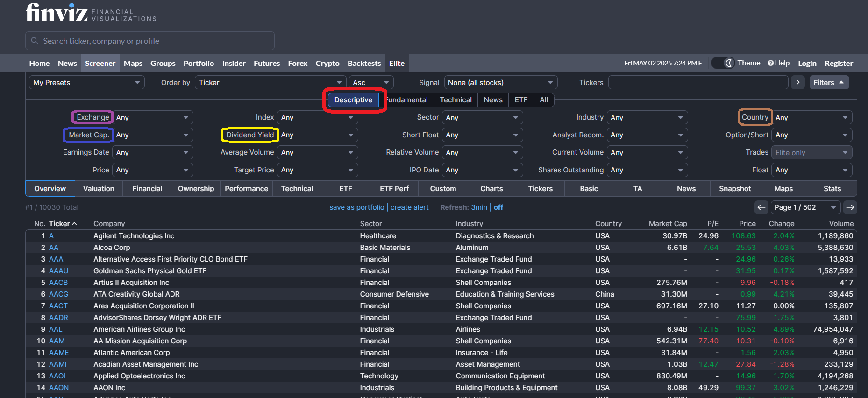
Task: Open the Industry filter dropdown
Action: coord(647,117)
